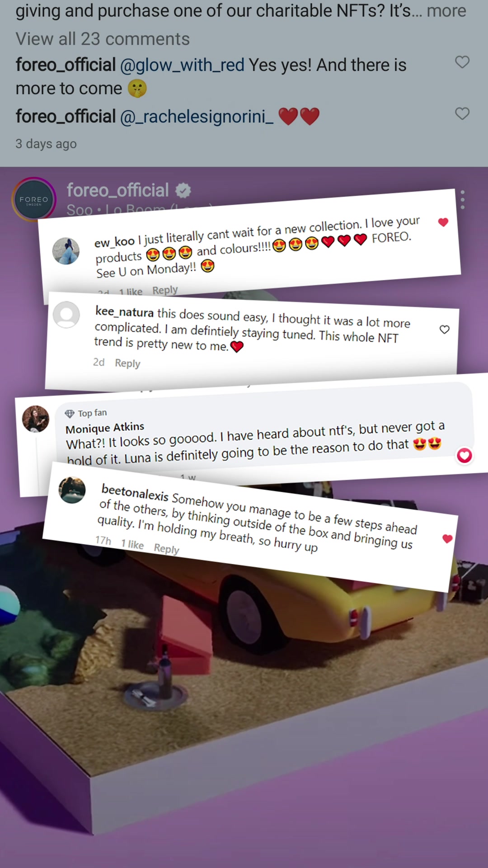The width and height of the screenshot is (488, 868).
Task: Open the three-dot post options menu
Action: click(462, 200)
